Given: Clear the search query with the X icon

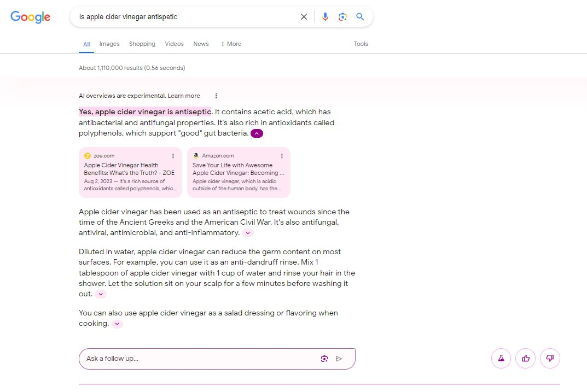Looking at the screenshot, I should pyautogui.click(x=304, y=16).
